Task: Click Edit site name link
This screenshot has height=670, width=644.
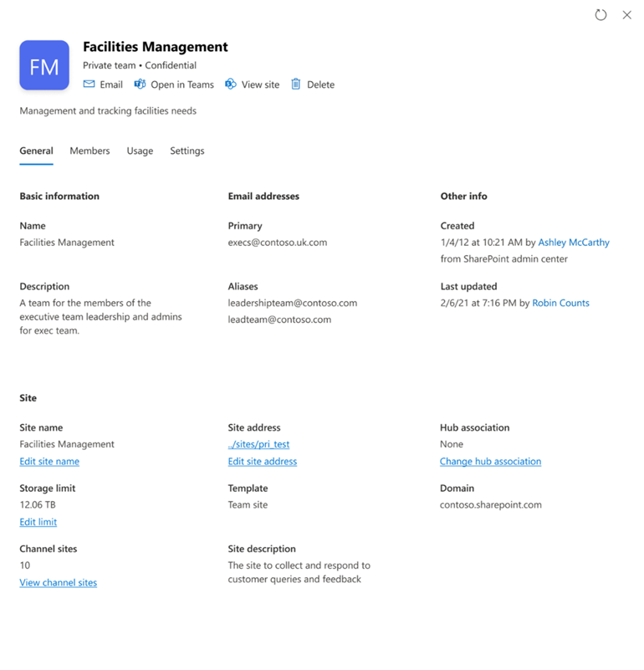Action: point(49,462)
